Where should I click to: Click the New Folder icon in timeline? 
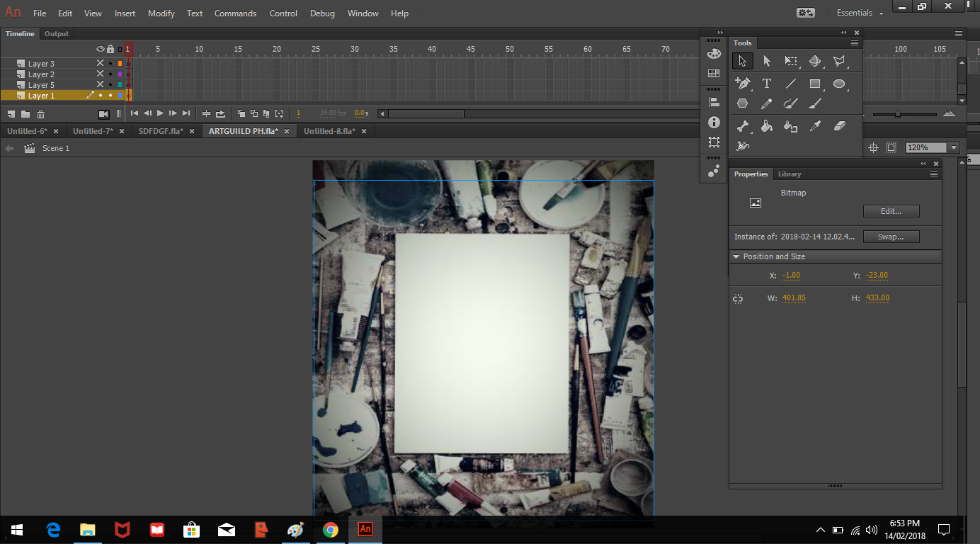pos(25,113)
